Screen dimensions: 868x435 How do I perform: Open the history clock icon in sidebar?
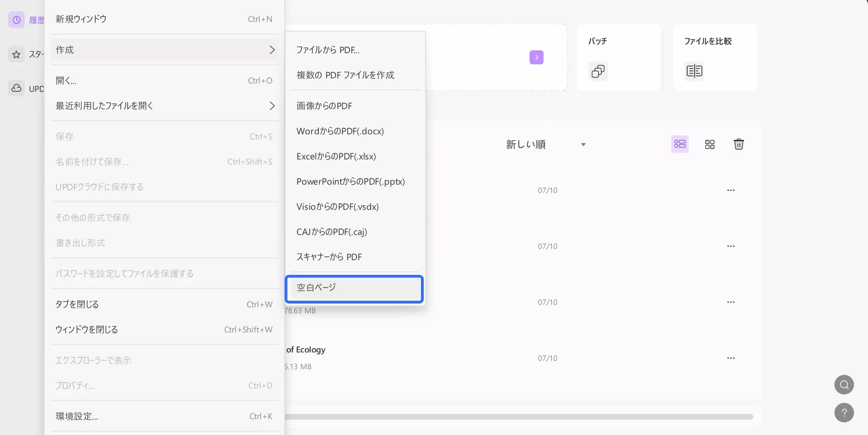coord(16,20)
